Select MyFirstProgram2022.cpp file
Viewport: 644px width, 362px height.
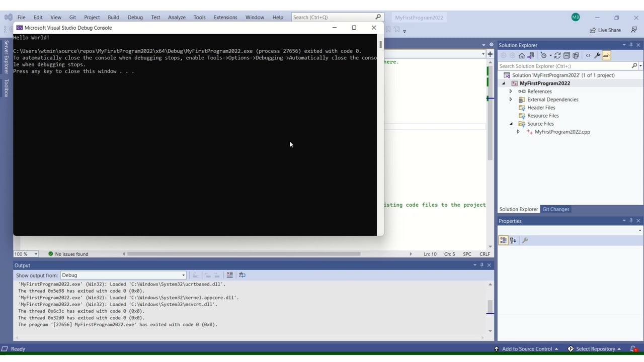coord(562,132)
